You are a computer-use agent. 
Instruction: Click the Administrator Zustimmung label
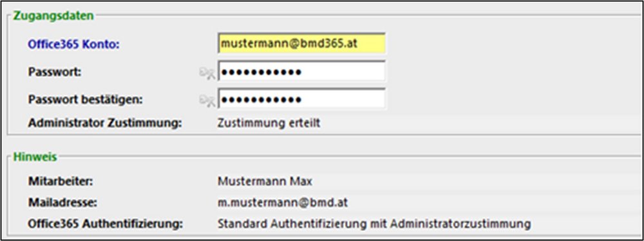[105, 123]
